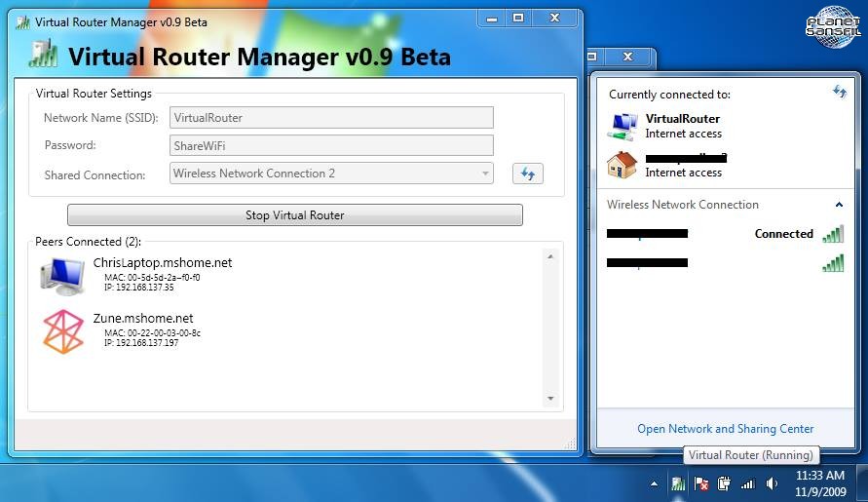The image size is (868, 502).
Task: Open Action Center flag tray icon
Action: (701, 483)
